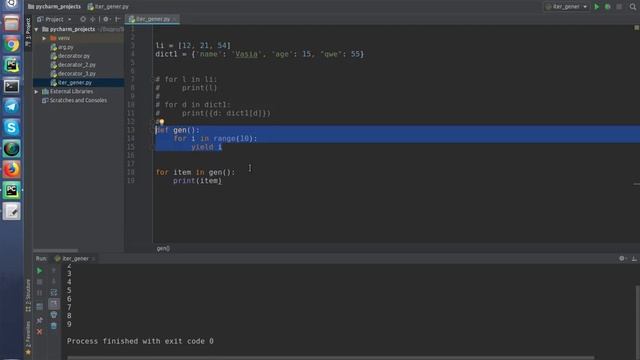The image size is (640, 360).
Task: Expand the venv folder
Action: click(44, 38)
